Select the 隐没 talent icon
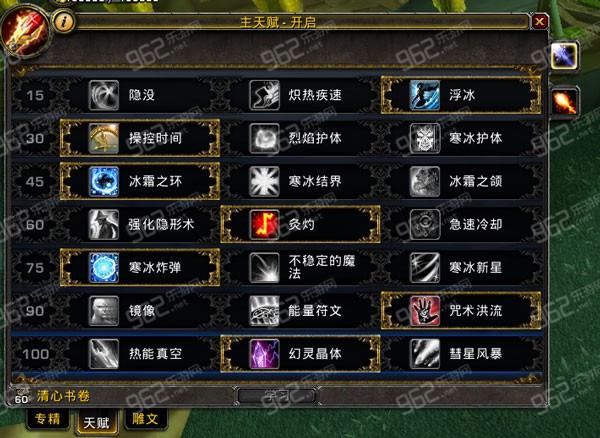The image size is (600, 438). click(x=104, y=95)
